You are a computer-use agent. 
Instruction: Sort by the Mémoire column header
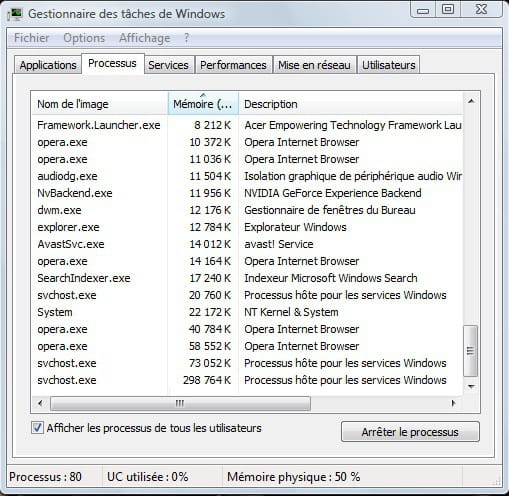pos(203,104)
